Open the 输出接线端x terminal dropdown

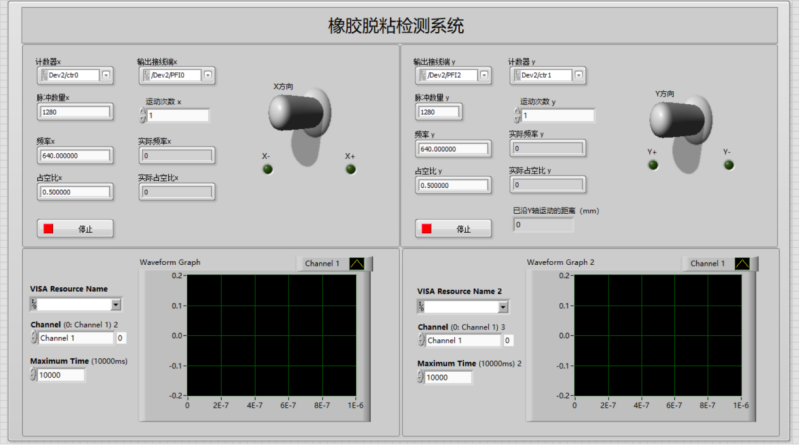click(147, 75)
